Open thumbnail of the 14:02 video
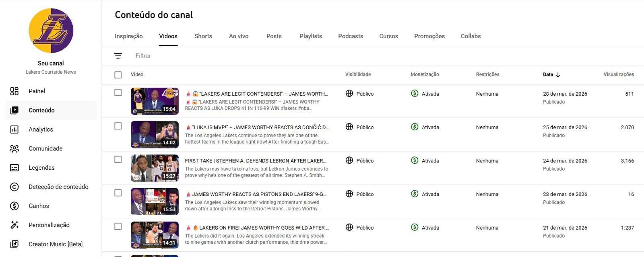 click(155, 135)
